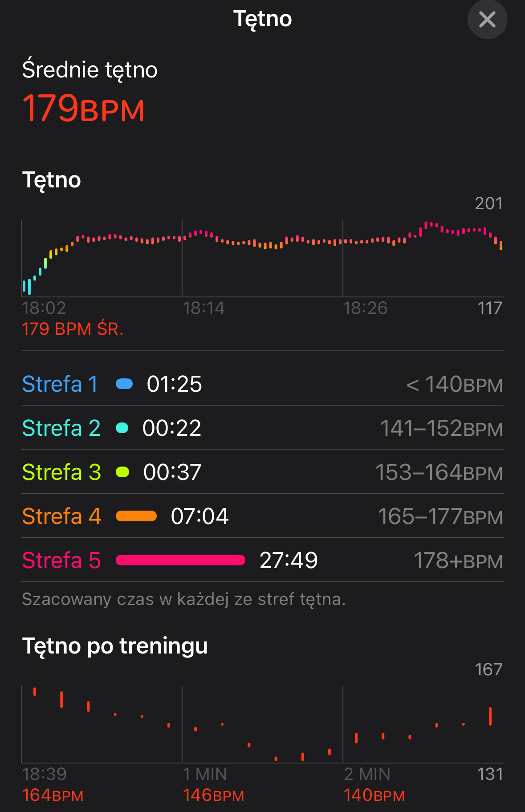Image resolution: width=525 pixels, height=812 pixels.
Task: Tap the 164BPM recovery reading
Action: [53, 795]
